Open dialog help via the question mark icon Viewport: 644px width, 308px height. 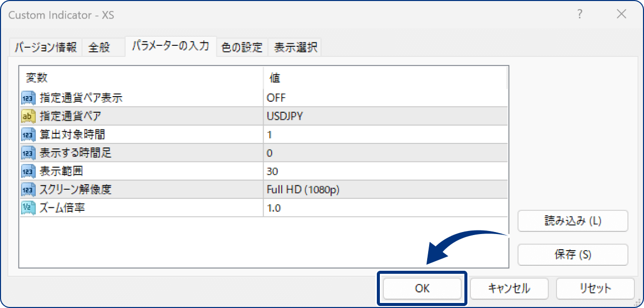tap(580, 15)
